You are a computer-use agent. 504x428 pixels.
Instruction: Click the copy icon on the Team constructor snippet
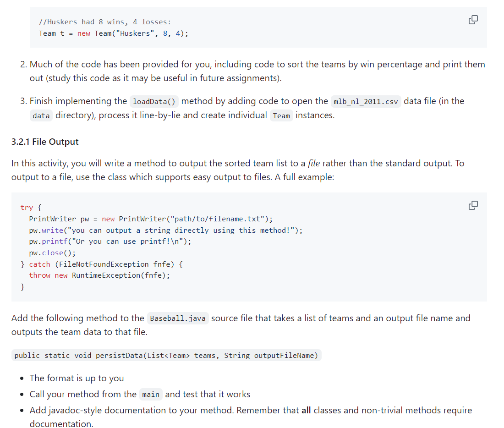pyautogui.click(x=473, y=20)
